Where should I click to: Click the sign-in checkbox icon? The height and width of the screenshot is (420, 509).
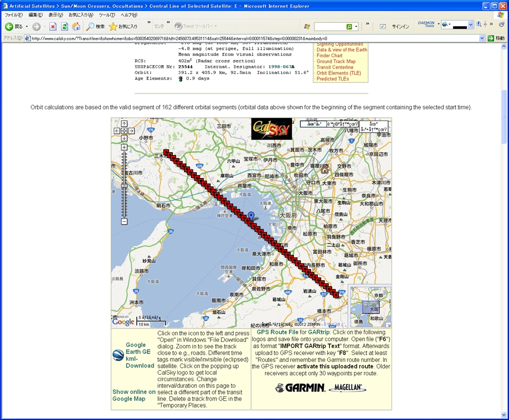coord(383,27)
